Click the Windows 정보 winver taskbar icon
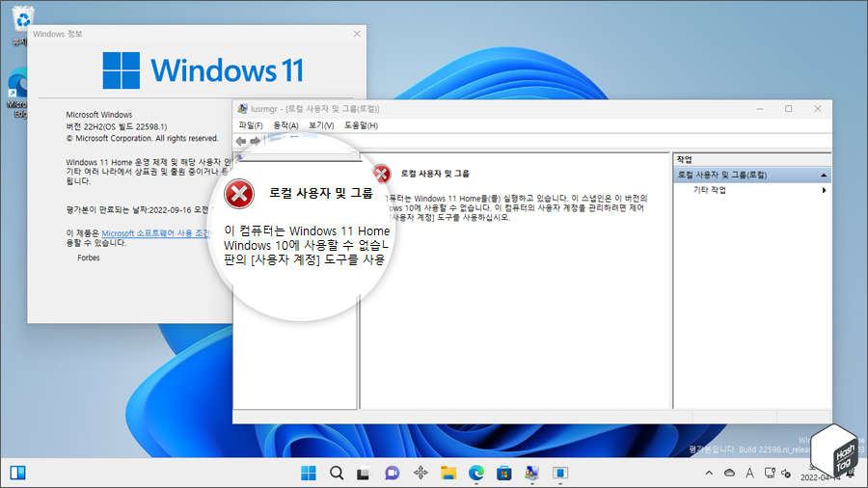Viewport: 868px width, 488px height. (x=560, y=474)
